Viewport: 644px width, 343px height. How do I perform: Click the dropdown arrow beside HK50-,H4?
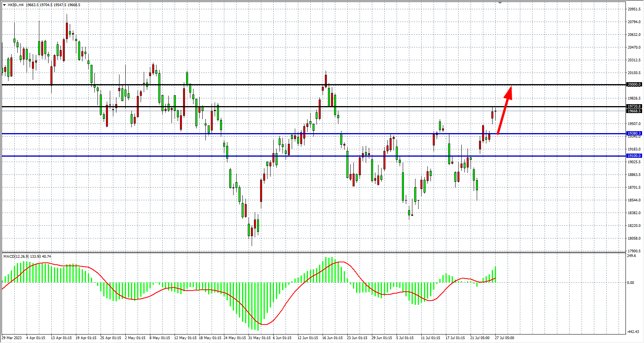click(x=4, y=5)
